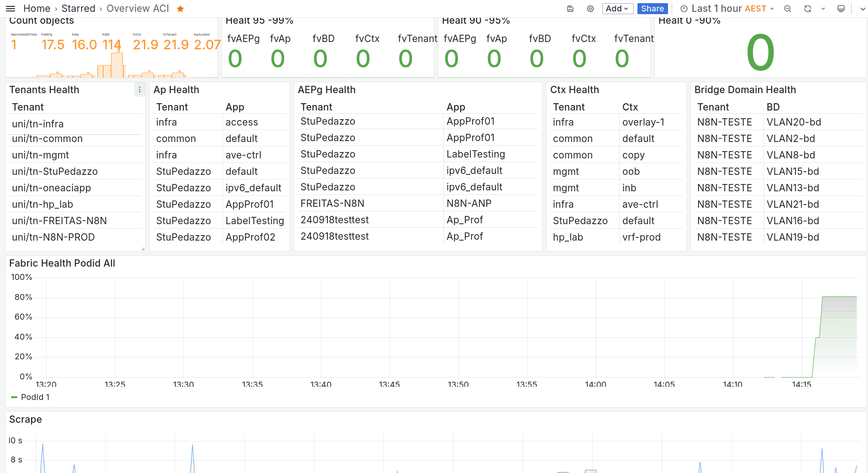
Task: Click the Bridge Domain Health panel title
Action: (745, 90)
